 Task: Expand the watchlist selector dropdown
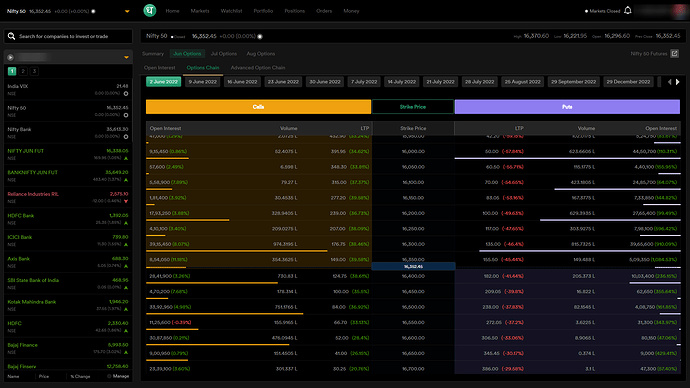click(126, 57)
